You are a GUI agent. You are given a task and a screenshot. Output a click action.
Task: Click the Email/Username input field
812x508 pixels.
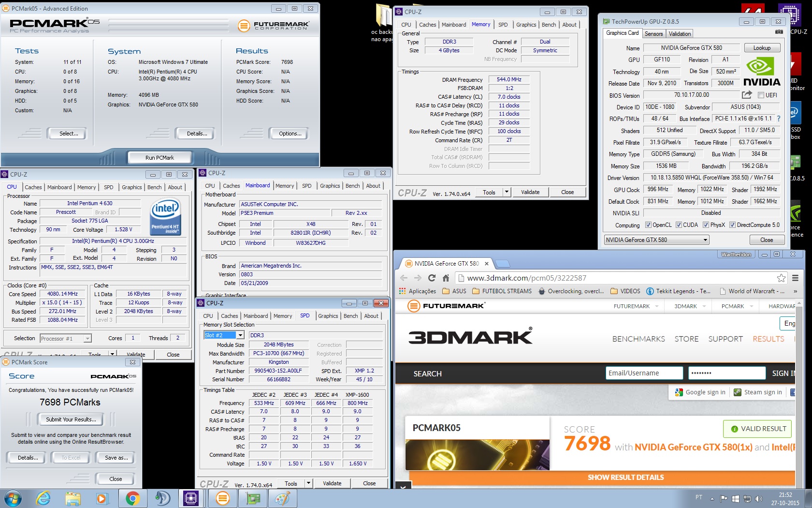tap(644, 373)
